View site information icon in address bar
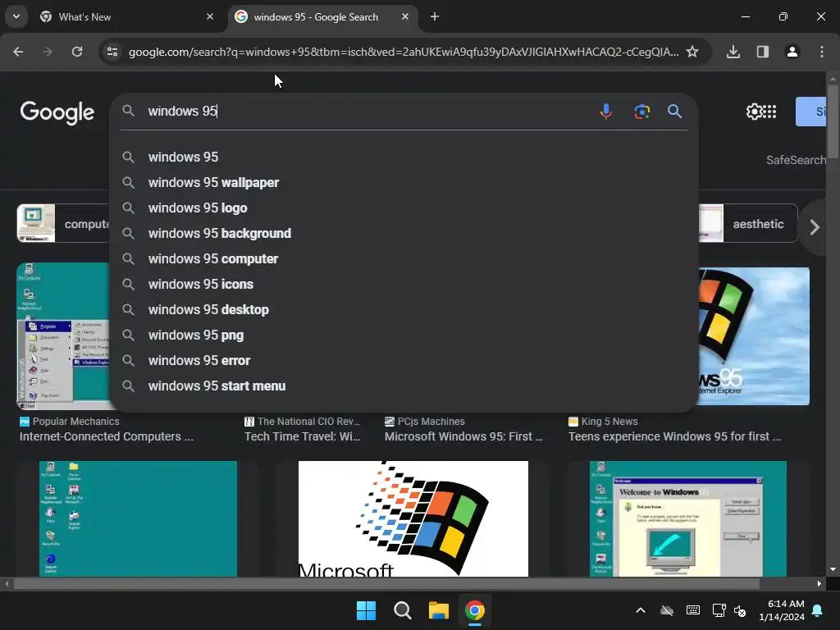This screenshot has height=630, width=840. click(x=112, y=52)
